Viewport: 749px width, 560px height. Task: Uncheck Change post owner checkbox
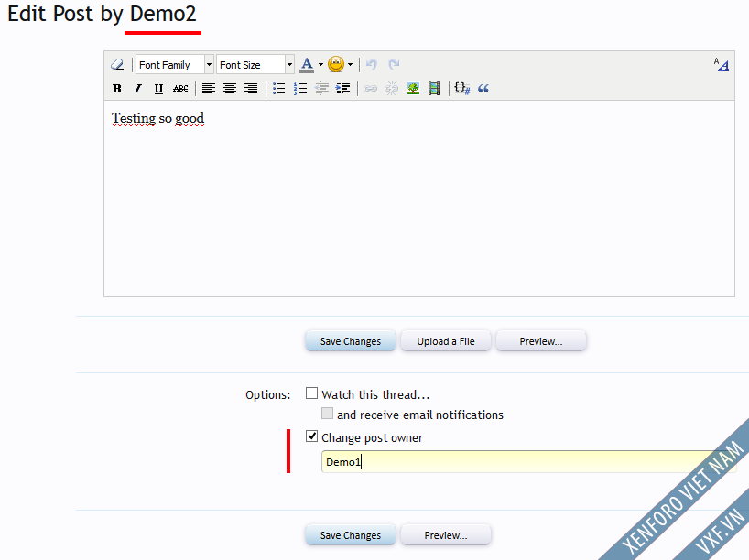pos(311,436)
